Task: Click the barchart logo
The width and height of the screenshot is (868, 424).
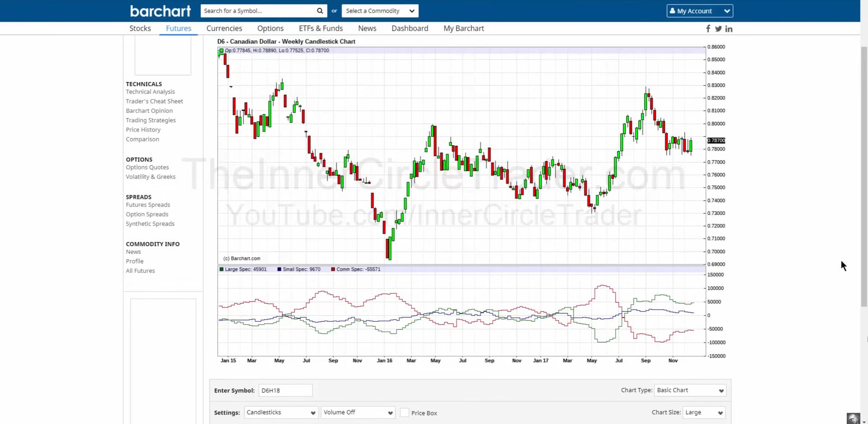Action: (160, 11)
